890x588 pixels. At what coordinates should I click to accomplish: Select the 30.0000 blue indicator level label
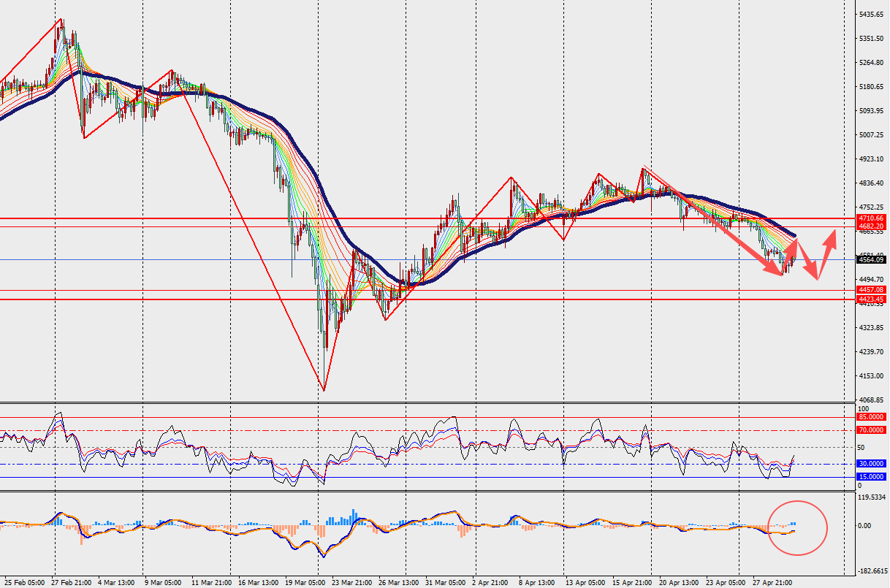tap(872, 464)
